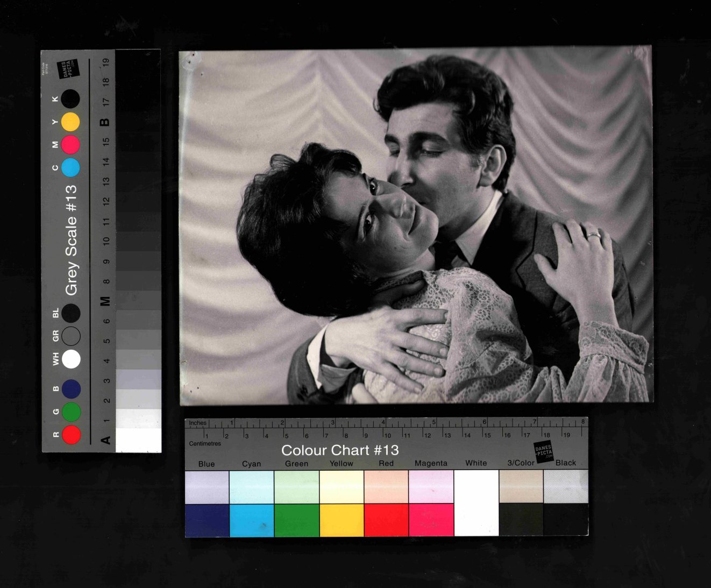
Task: Click the green G circle on grey scale
Action: point(72,412)
